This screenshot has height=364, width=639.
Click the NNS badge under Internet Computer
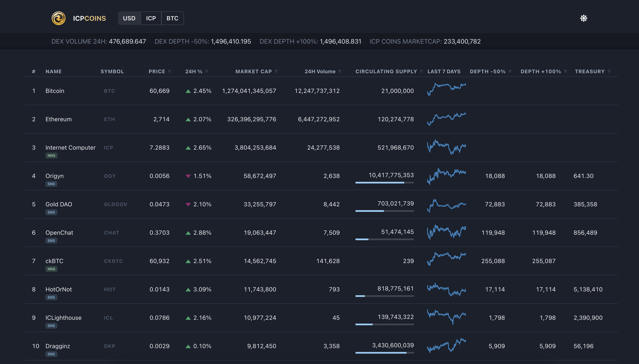51,156
